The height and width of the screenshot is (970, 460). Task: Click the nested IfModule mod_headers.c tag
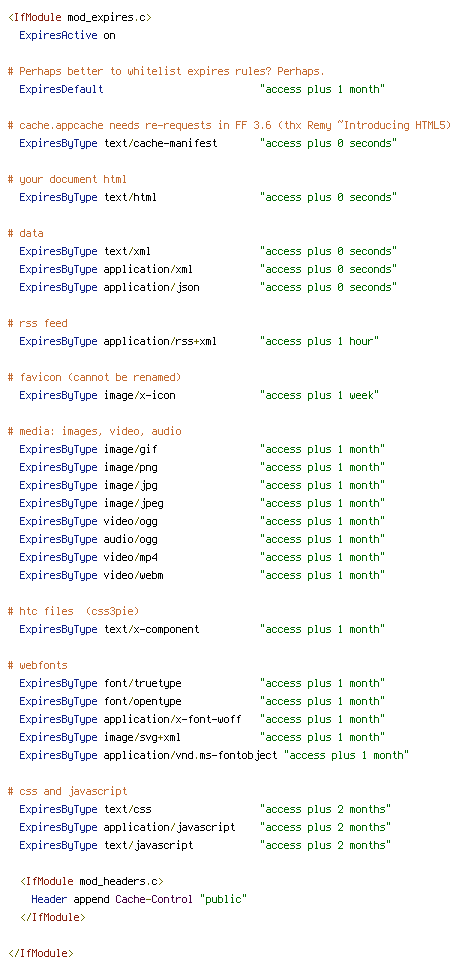coord(92,882)
